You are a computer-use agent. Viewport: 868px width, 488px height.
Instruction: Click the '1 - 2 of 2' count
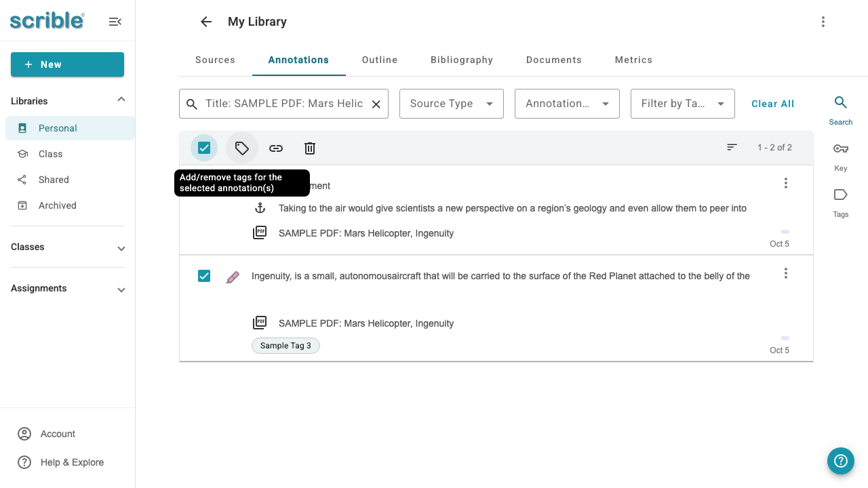point(774,147)
